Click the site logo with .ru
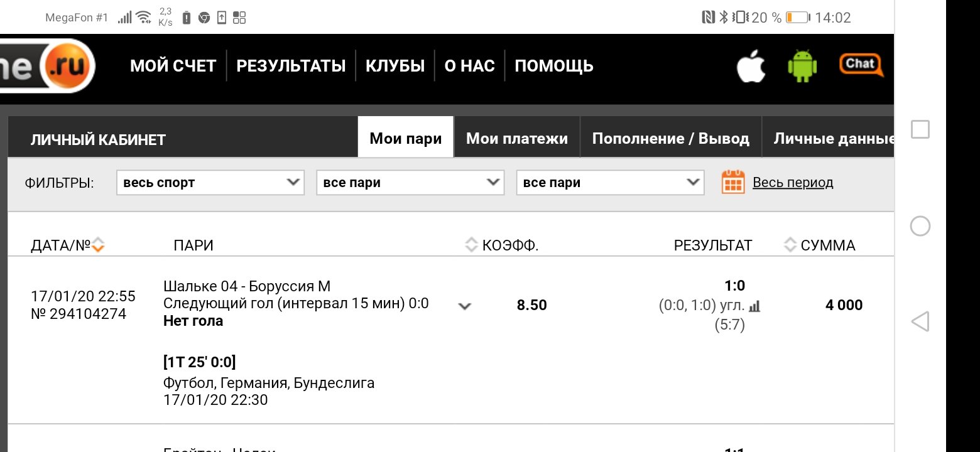 tap(47, 66)
